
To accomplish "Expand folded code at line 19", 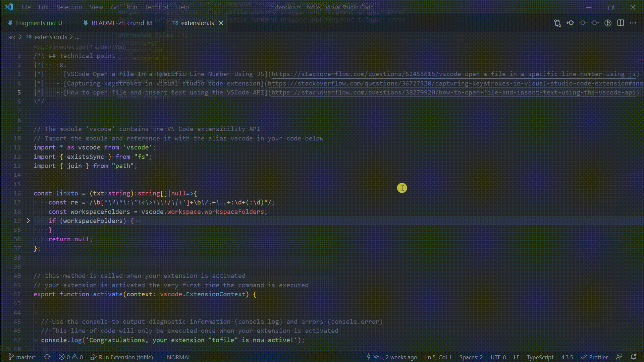I will [29, 221].
